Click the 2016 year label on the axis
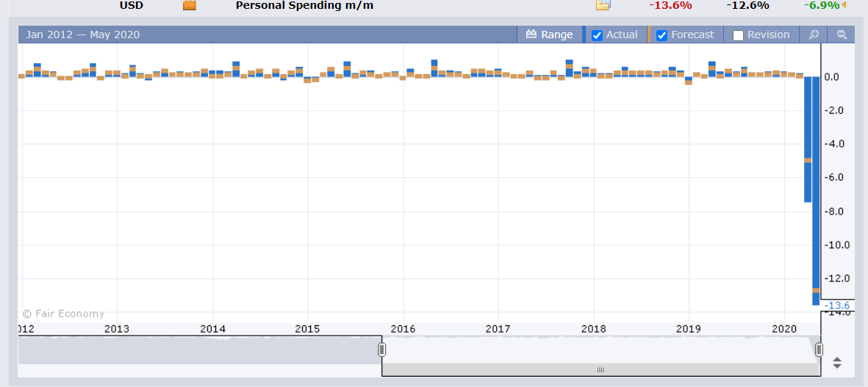 click(x=403, y=329)
